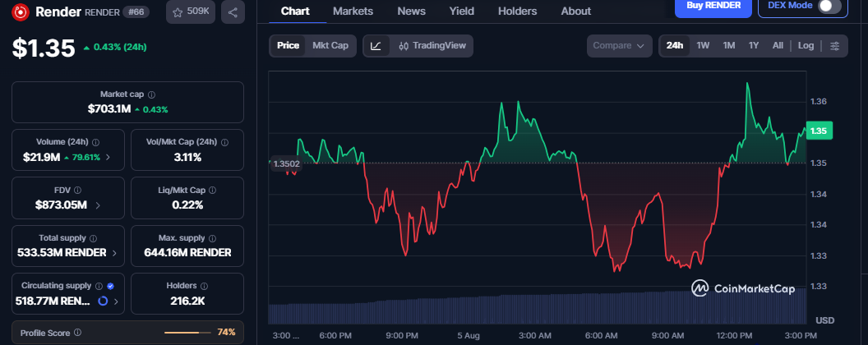Click the circulating supply progress ring icon
This screenshot has width=868, height=345.
103,301
